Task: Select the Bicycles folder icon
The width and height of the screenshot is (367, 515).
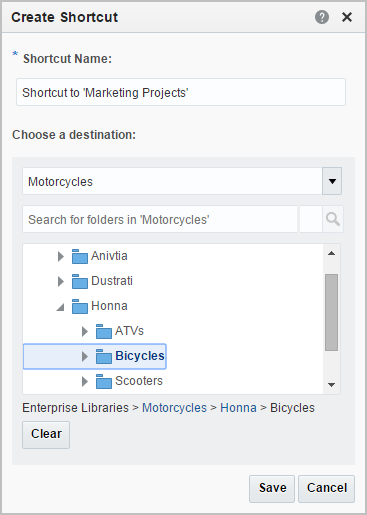Action: tap(104, 356)
